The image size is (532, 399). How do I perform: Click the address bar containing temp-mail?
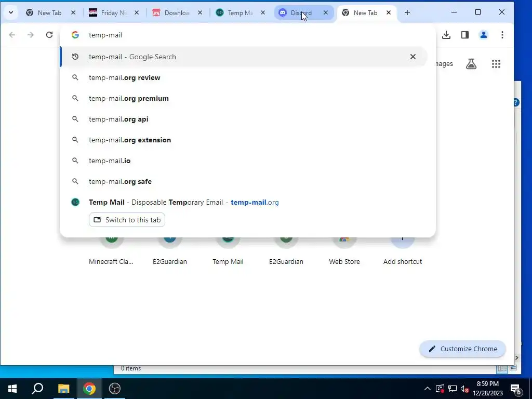[248, 35]
